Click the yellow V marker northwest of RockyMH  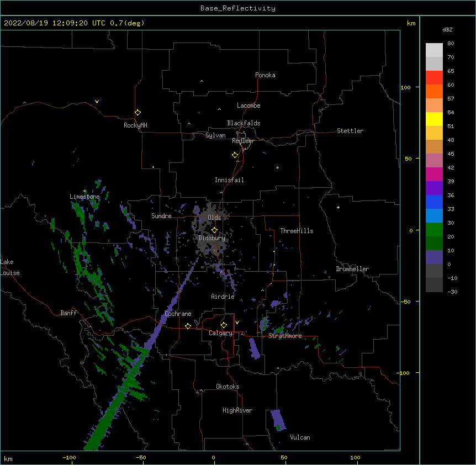coord(97,102)
